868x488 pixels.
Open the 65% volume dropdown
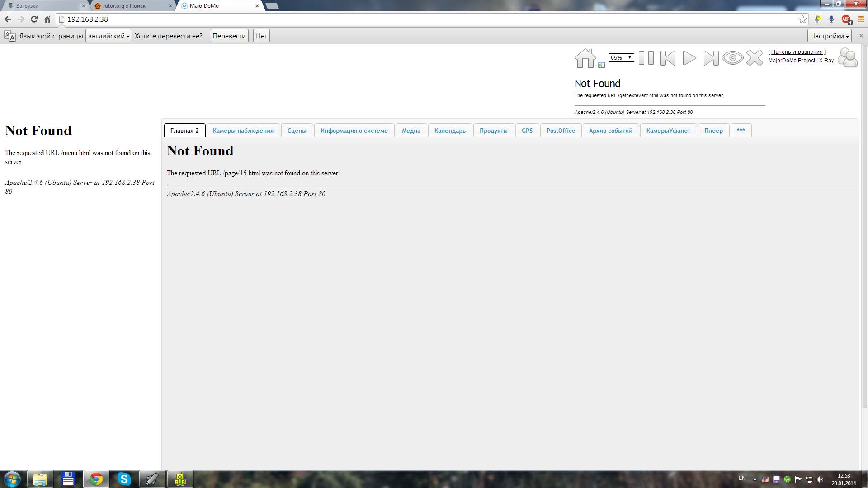pos(621,57)
